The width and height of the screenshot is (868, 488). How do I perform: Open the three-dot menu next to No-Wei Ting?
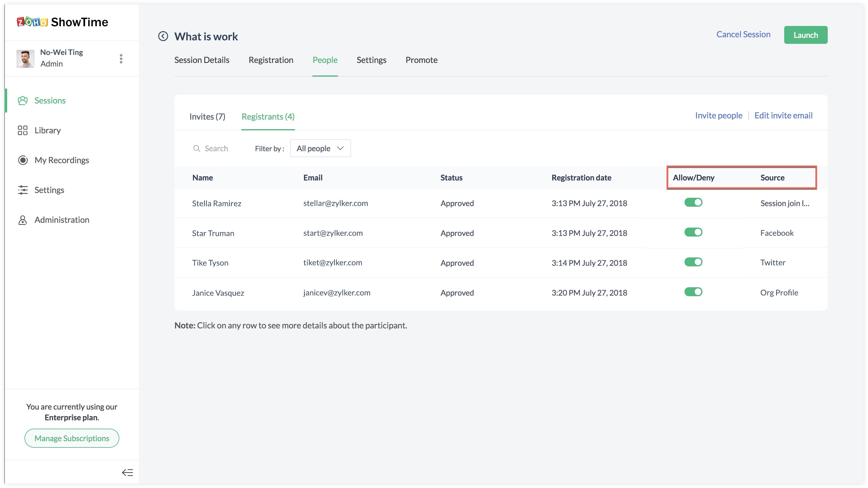tap(121, 59)
